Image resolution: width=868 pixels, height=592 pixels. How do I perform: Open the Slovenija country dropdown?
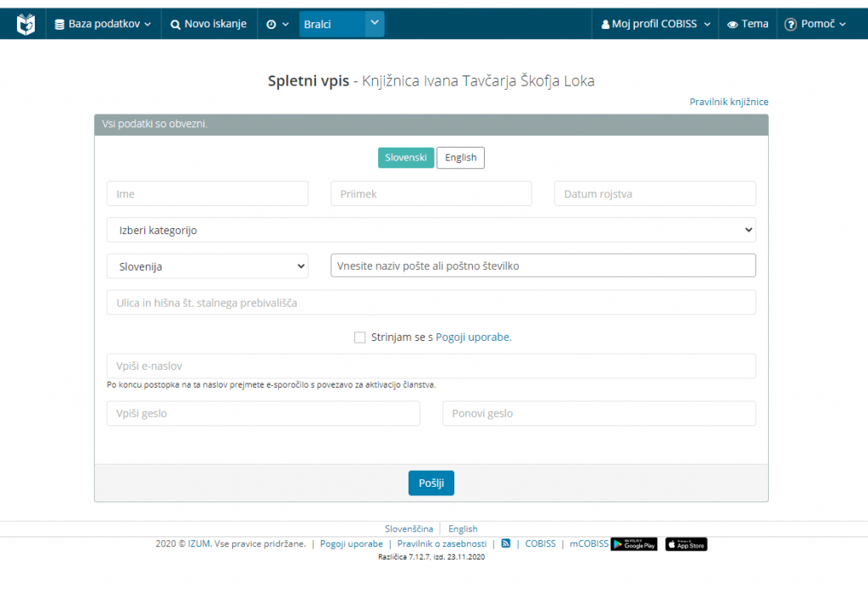click(208, 266)
